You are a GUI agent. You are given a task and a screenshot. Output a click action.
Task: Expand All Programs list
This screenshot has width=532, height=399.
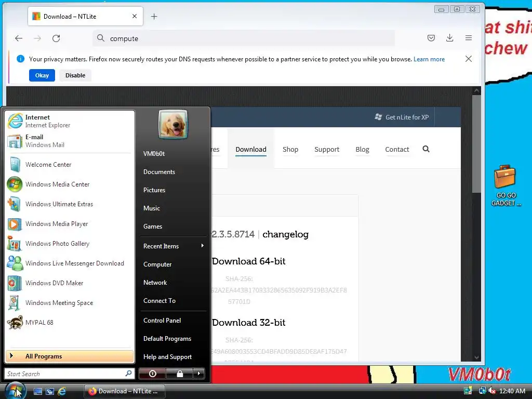click(x=70, y=356)
